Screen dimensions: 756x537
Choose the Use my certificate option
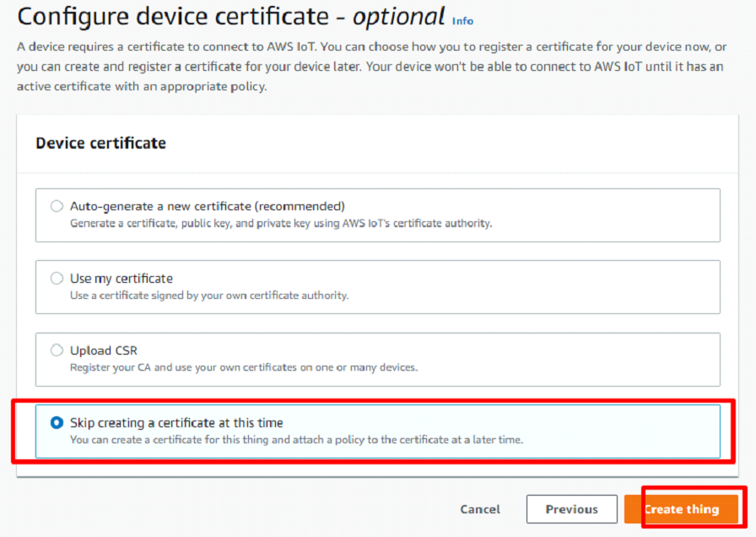point(57,277)
